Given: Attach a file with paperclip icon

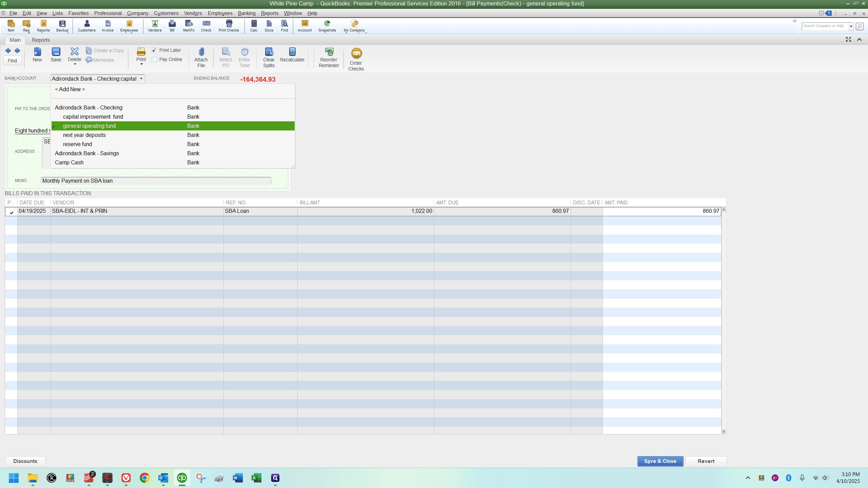Looking at the screenshot, I should (201, 58).
